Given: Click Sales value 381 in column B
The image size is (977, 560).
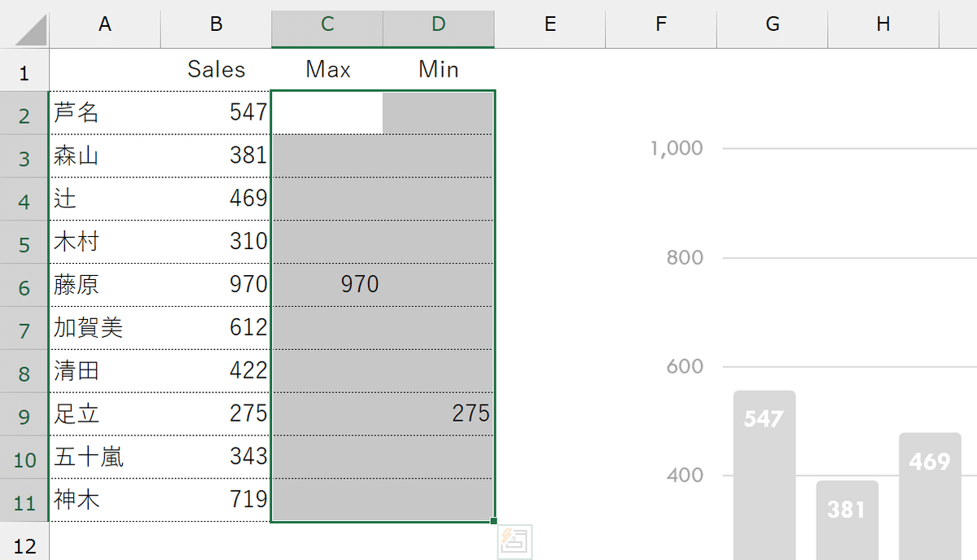Looking at the screenshot, I should pyautogui.click(x=216, y=155).
